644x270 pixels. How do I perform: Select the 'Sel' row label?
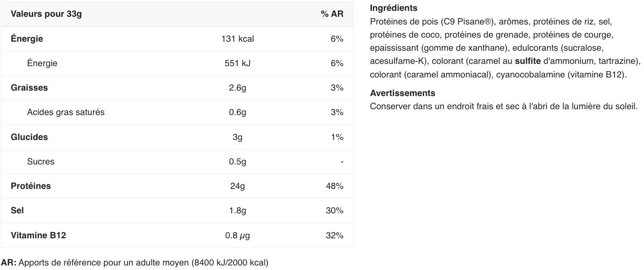(x=17, y=211)
